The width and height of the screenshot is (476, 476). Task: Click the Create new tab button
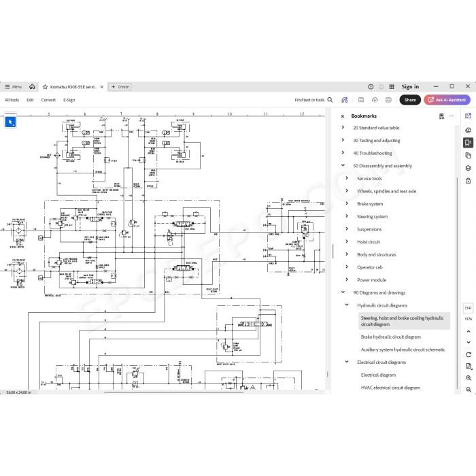click(120, 87)
